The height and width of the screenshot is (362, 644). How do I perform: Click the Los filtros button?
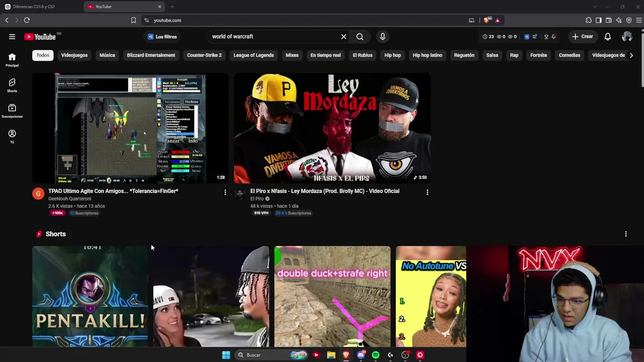point(162,37)
